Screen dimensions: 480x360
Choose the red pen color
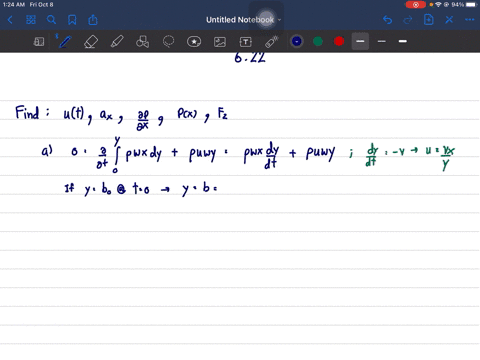339,41
